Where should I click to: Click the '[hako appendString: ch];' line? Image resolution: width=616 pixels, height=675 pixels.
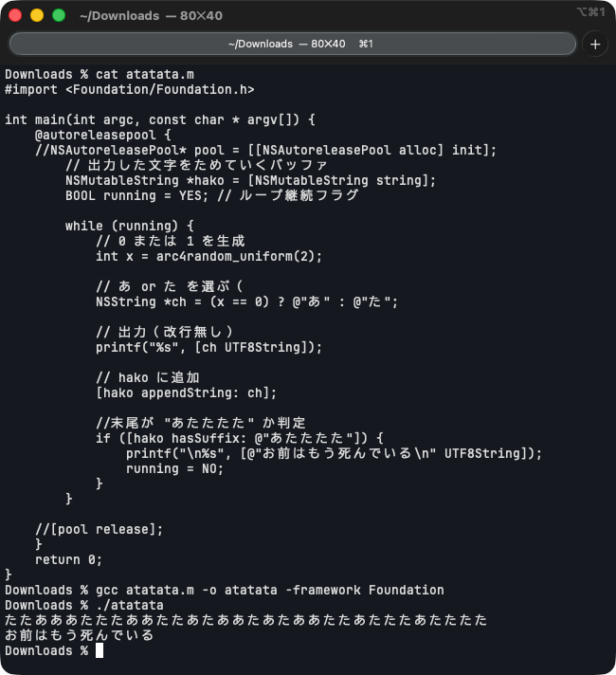186,392
